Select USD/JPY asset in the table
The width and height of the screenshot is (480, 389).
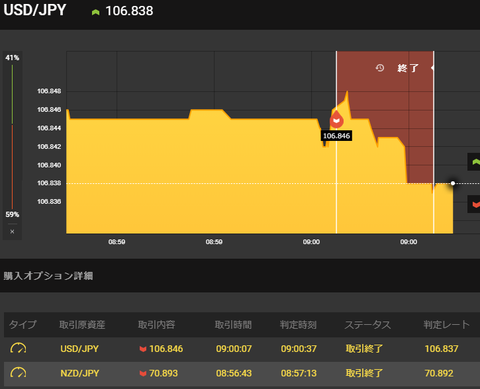point(79,349)
